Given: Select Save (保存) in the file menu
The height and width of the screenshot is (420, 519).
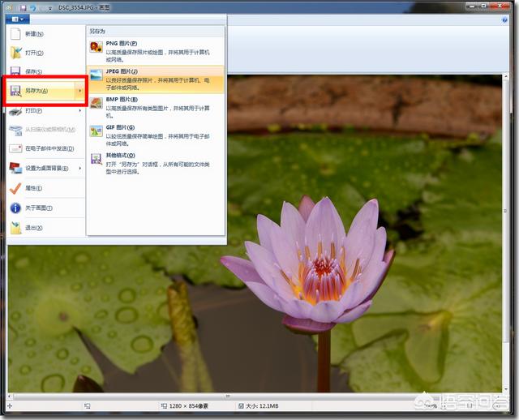Looking at the screenshot, I should tap(32, 71).
